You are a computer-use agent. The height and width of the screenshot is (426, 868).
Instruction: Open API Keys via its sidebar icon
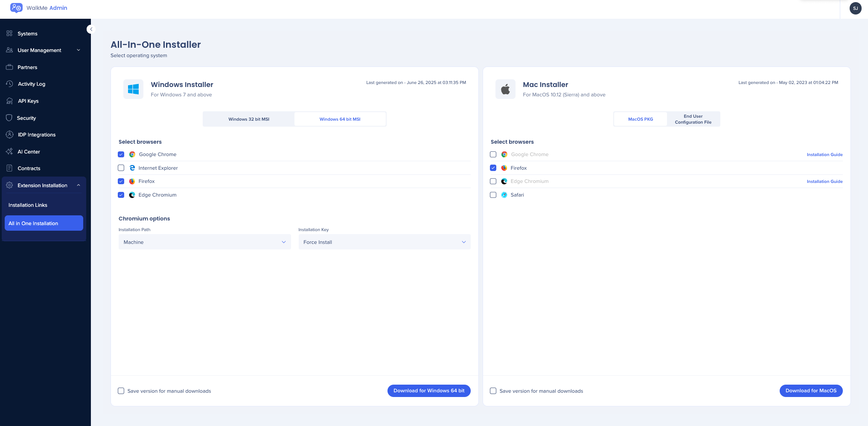pyautogui.click(x=9, y=101)
